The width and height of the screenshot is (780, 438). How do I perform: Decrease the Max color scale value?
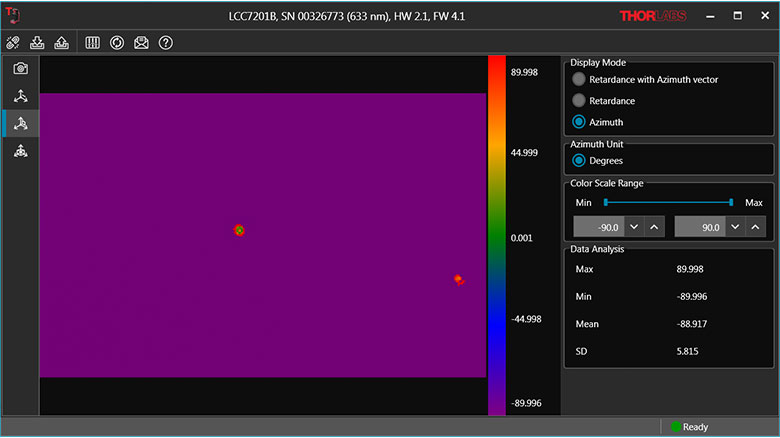click(735, 227)
